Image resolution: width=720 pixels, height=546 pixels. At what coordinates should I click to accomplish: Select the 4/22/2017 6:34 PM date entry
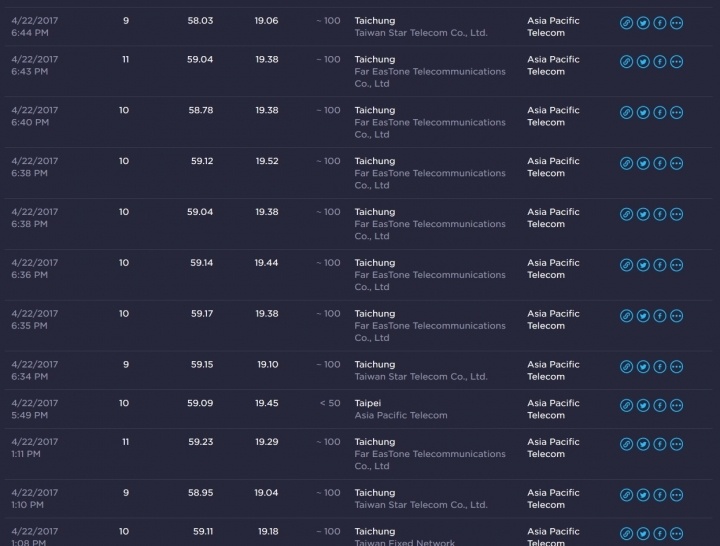tap(34, 371)
